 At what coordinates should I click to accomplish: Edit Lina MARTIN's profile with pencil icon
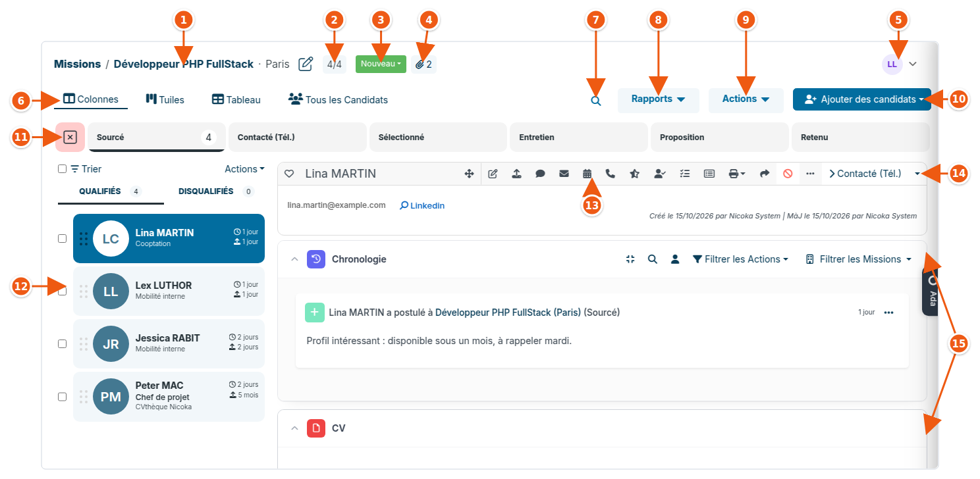[493, 174]
